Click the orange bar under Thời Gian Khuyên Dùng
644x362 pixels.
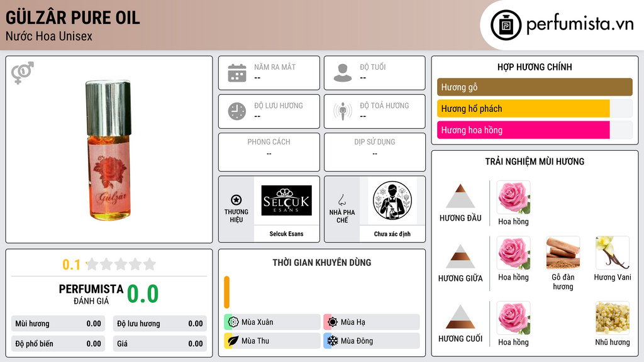coord(226,292)
